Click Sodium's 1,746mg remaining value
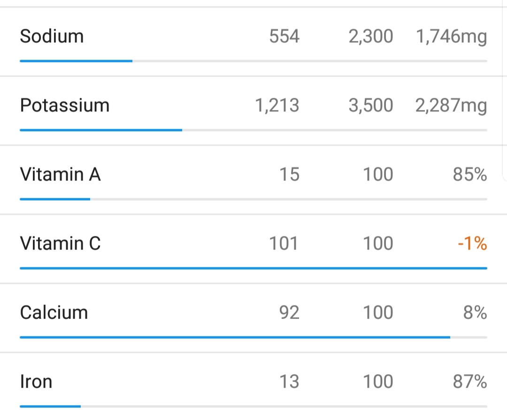Screen dimensions: 507x420 [451, 36]
